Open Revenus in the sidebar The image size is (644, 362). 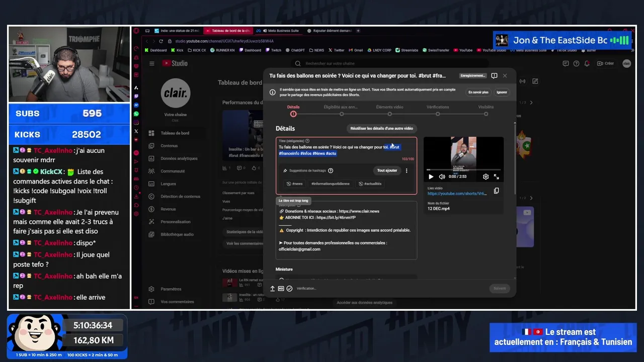click(168, 209)
